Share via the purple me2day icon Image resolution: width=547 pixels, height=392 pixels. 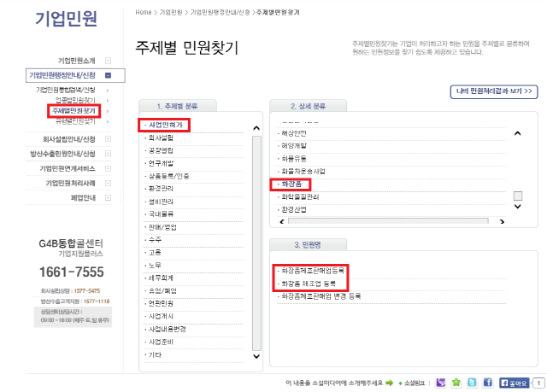pos(441,383)
